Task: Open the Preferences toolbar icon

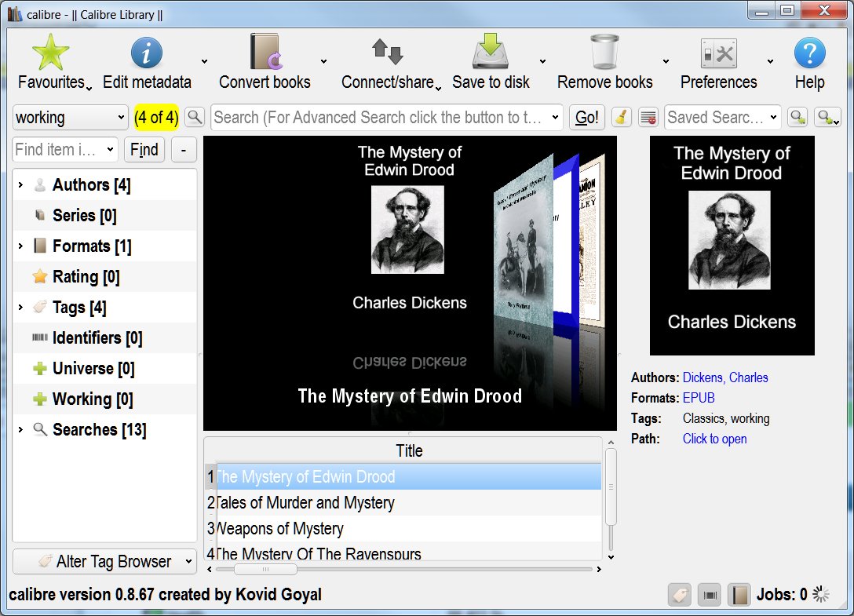Action: (718, 53)
